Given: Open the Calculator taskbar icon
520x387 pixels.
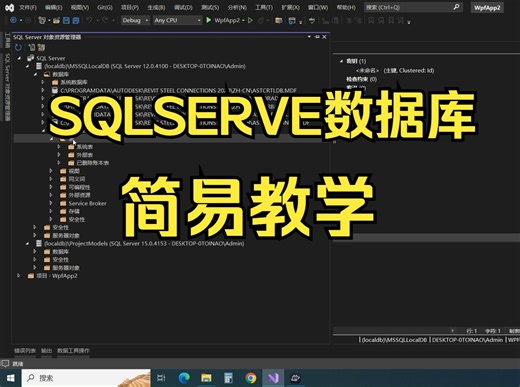Looking at the screenshot, I should click(228, 378).
